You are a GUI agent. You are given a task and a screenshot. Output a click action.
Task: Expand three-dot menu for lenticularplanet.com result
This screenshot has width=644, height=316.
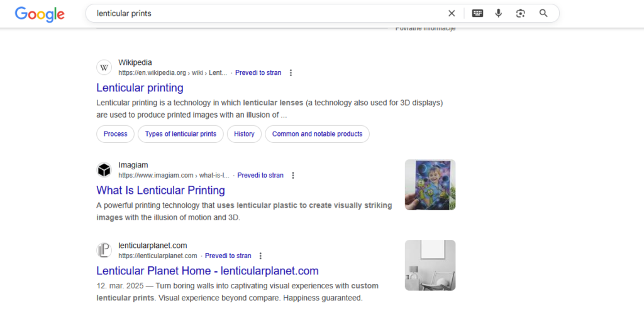[x=260, y=256]
